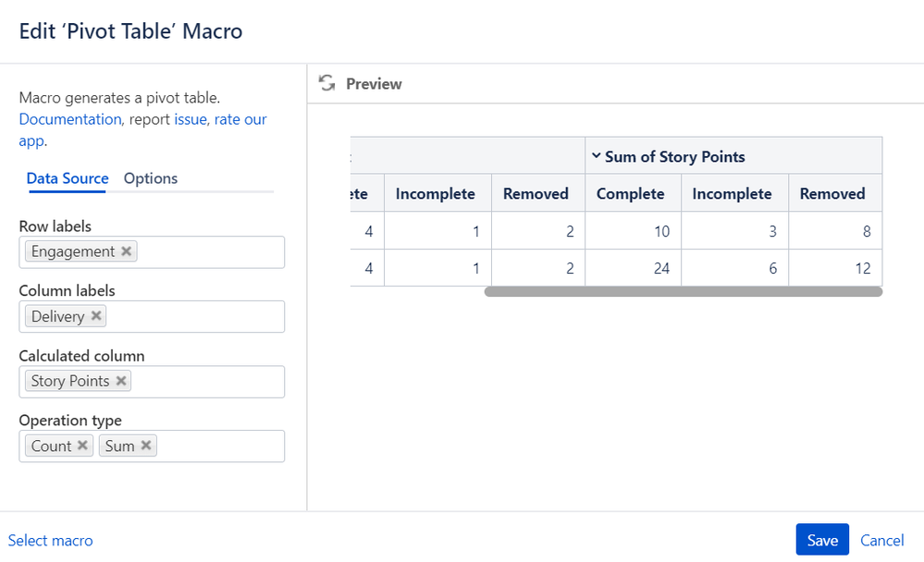The height and width of the screenshot is (562, 924).
Task: Collapse the Sum of Story Points column group
Action: [597, 156]
